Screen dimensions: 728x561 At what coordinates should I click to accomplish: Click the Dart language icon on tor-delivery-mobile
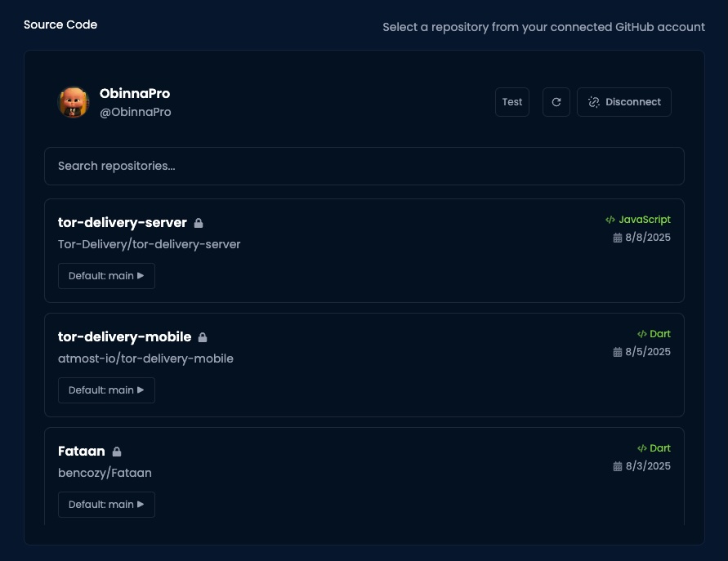[x=642, y=333]
